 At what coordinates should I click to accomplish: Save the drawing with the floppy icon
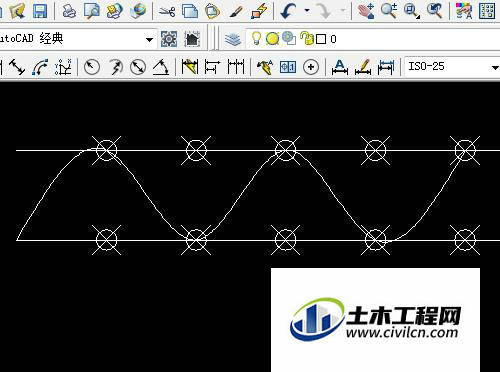point(40,11)
